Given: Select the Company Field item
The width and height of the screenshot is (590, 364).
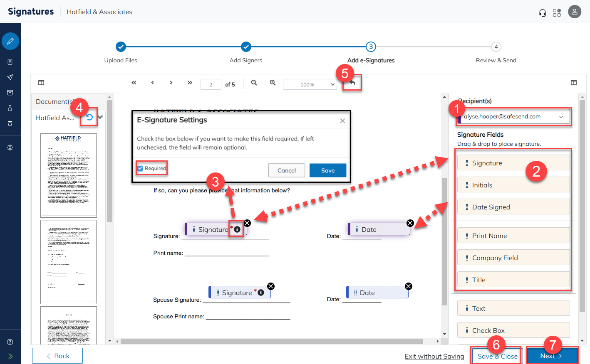Looking at the screenshot, I should pyautogui.click(x=513, y=258).
